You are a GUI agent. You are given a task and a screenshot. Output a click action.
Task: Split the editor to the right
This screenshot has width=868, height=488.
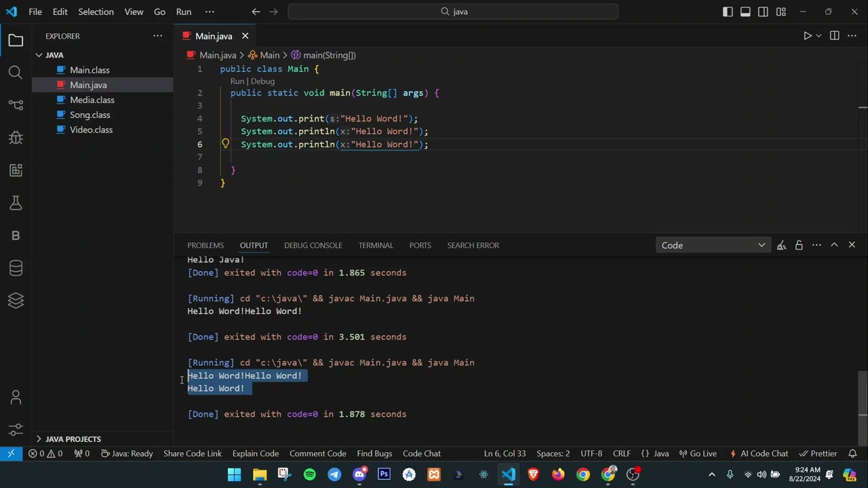(834, 36)
